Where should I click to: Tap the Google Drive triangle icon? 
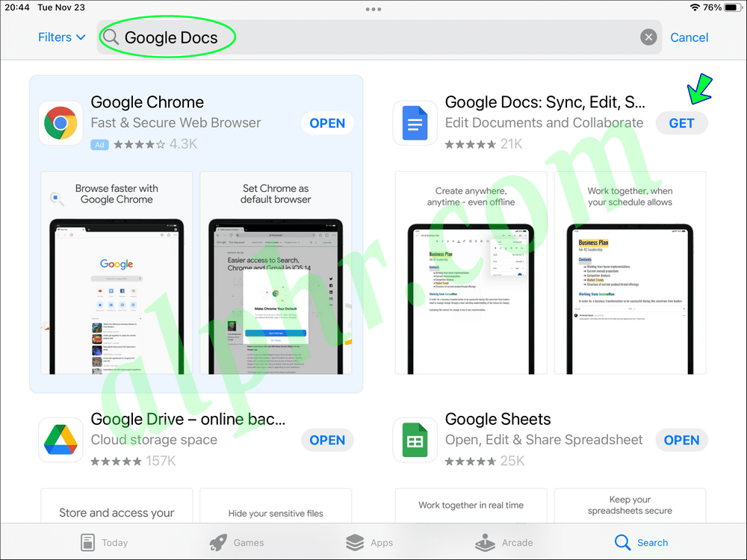(x=61, y=440)
